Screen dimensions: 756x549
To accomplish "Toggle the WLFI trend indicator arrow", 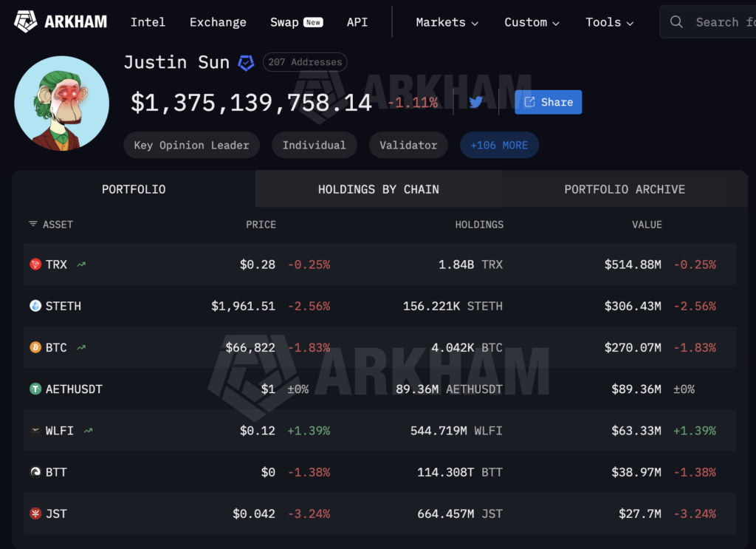I will point(87,429).
